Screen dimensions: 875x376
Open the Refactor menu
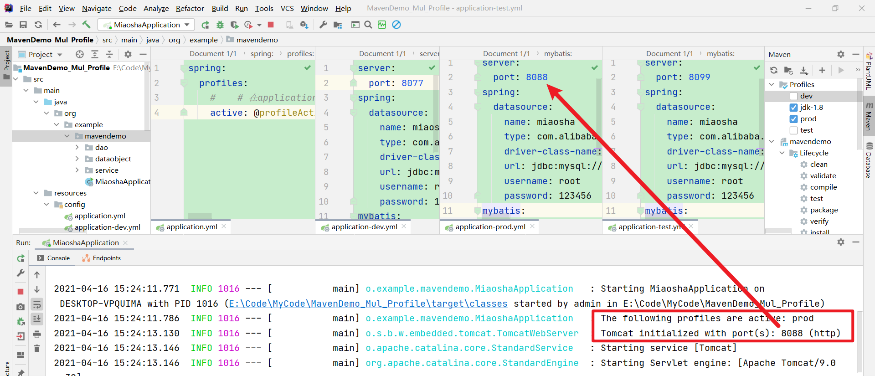pyautogui.click(x=190, y=8)
